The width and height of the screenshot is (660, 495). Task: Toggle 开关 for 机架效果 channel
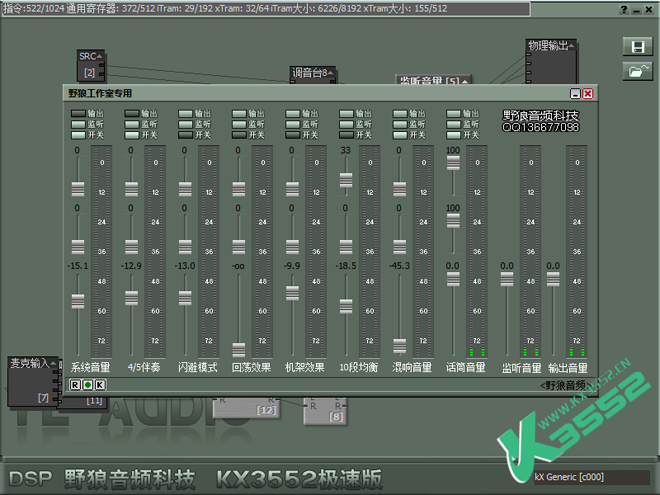click(293, 135)
